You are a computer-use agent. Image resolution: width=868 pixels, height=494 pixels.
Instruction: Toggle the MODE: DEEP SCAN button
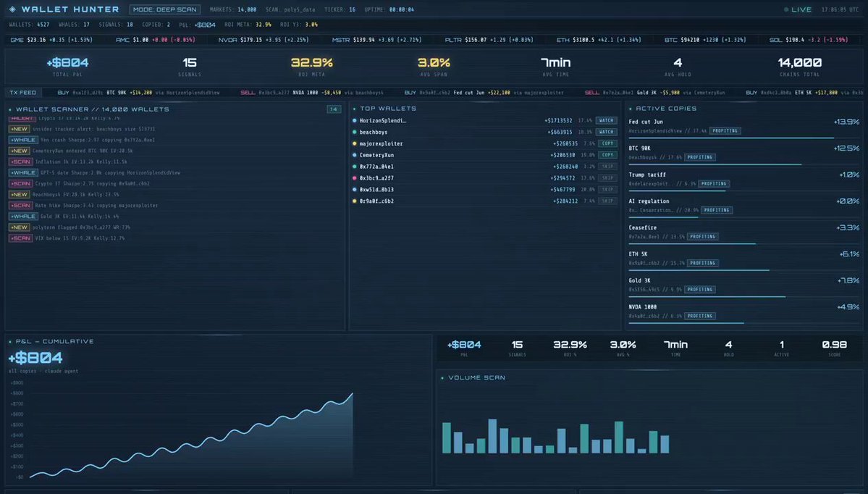(x=164, y=9)
